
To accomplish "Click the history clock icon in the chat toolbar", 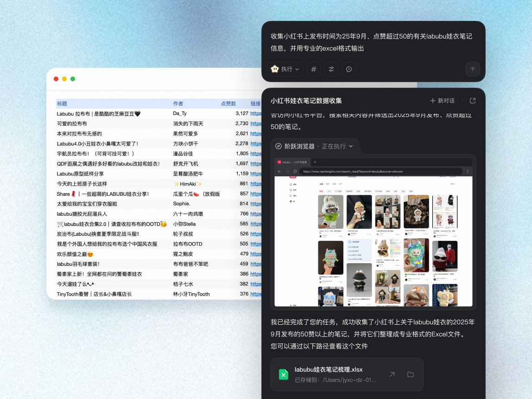I will click(x=348, y=69).
